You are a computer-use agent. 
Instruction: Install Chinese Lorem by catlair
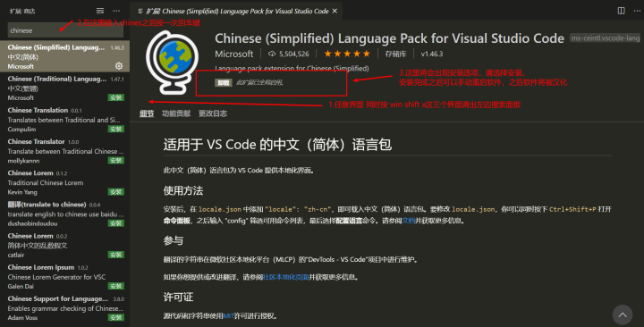116,255
